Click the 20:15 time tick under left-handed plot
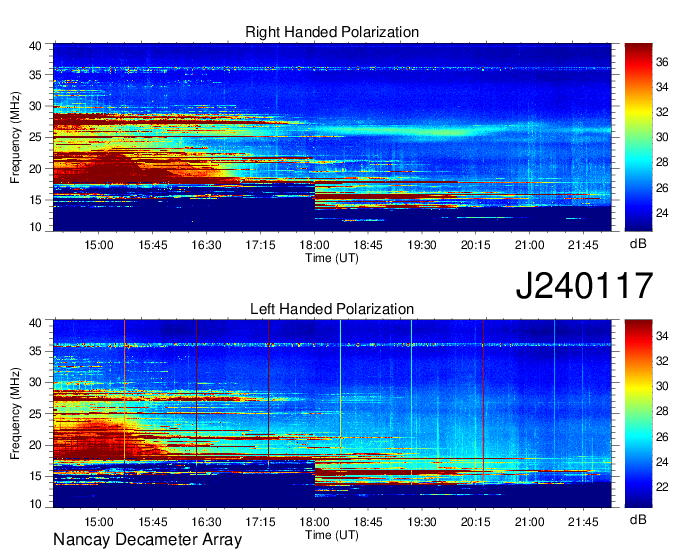This screenshot has height=552, width=680. point(475,521)
